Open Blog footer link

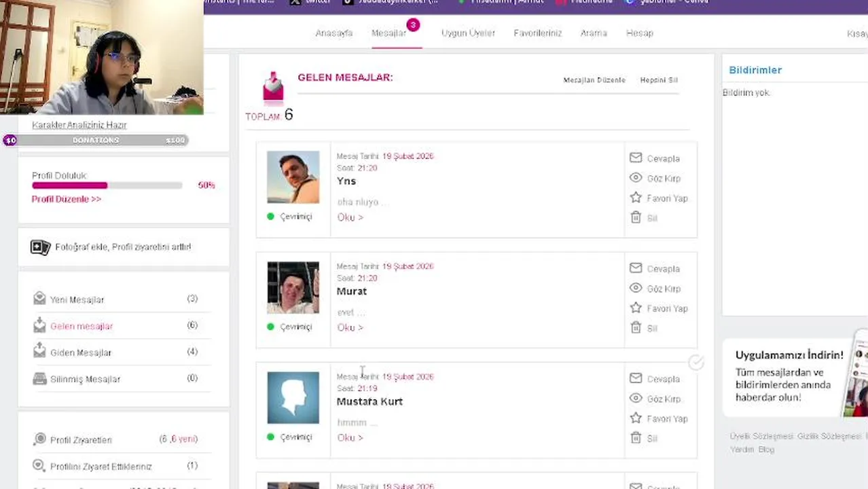click(x=766, y=450)
